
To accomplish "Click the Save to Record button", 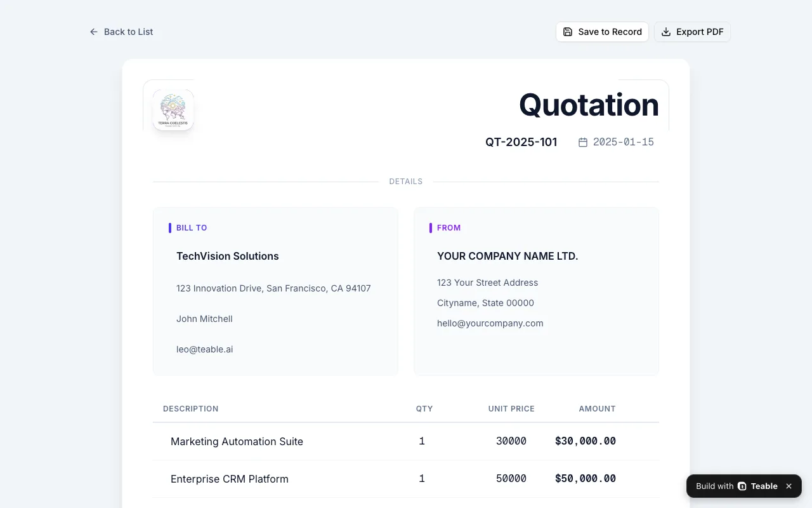I will 602,32.
